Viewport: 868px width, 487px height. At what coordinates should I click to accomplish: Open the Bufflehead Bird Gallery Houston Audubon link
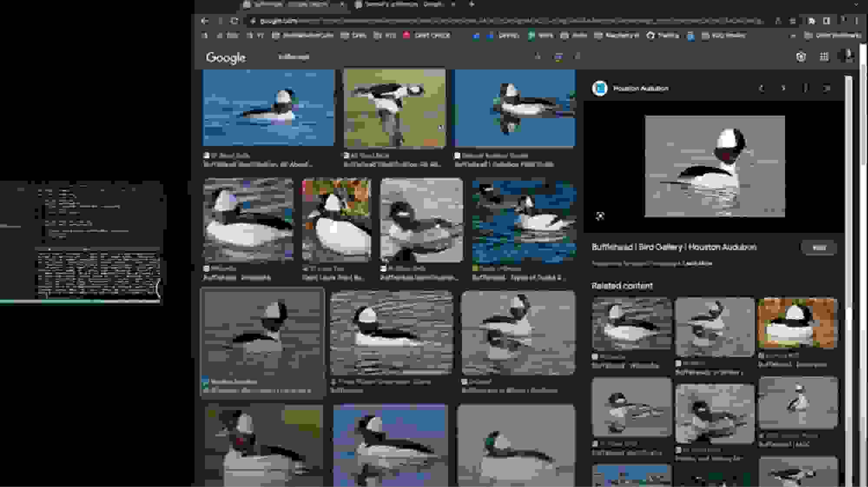(674, 247)
